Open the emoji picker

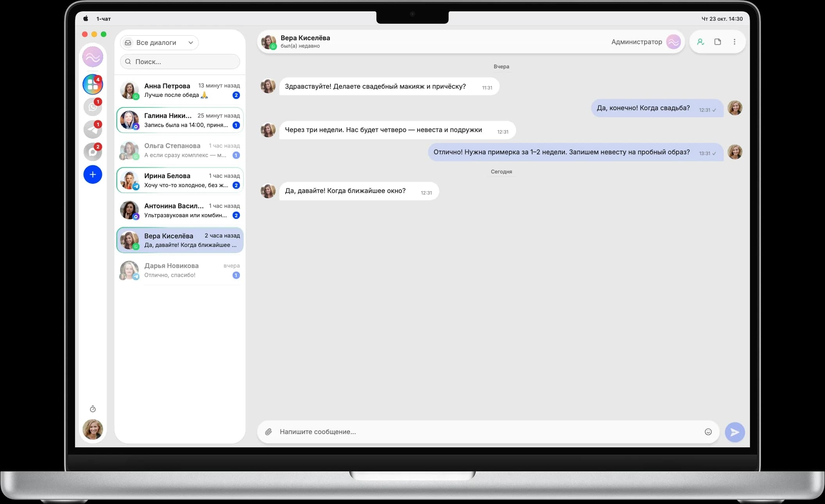(x=708, y=432)
